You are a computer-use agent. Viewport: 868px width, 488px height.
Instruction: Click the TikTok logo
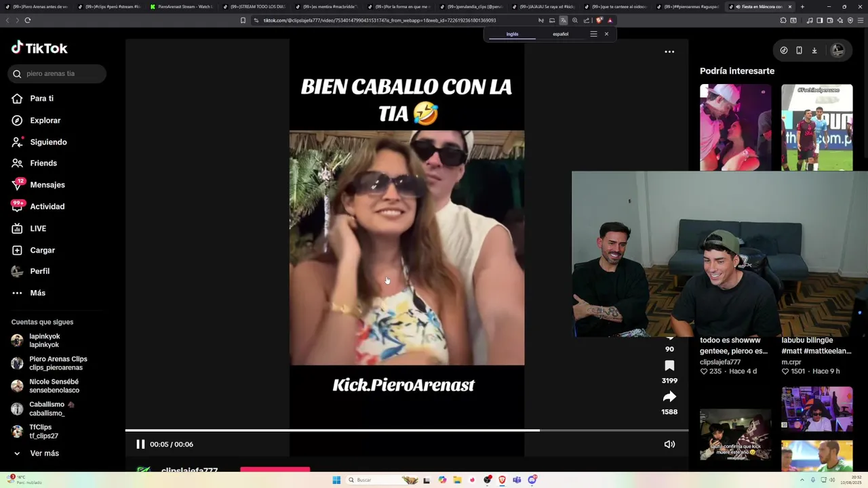39,48
